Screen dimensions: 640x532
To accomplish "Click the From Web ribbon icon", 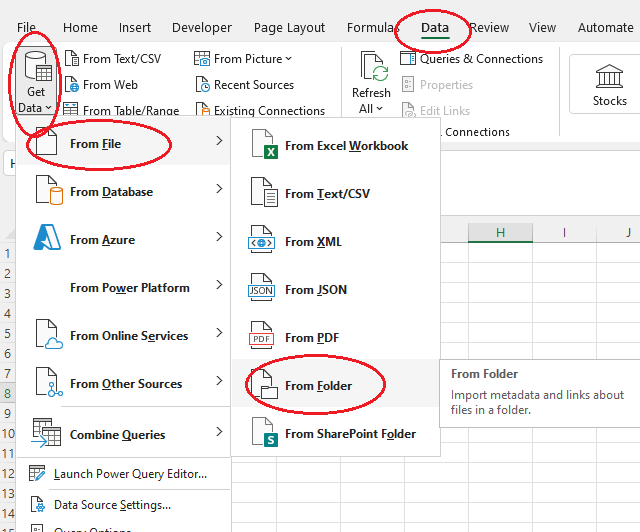I will coord(72,85).
